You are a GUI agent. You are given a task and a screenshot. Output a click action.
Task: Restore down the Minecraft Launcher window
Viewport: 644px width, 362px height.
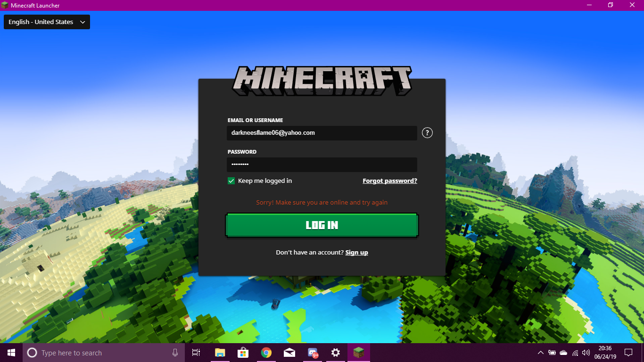point(611,5)
